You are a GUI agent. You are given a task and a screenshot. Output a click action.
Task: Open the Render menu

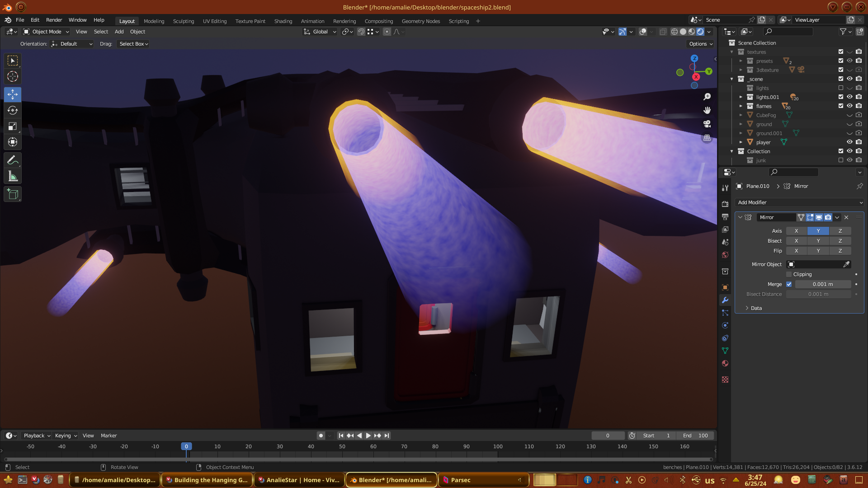(54, 20)
